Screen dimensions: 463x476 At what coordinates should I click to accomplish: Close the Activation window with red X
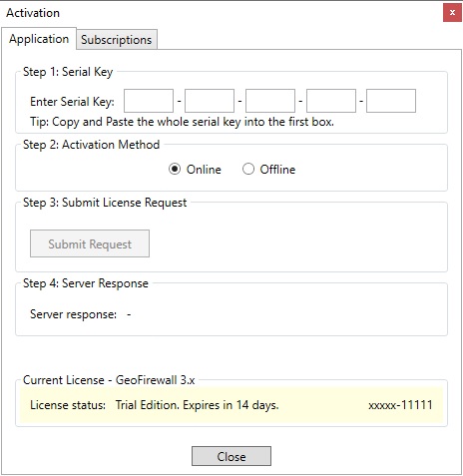[452, 13]
